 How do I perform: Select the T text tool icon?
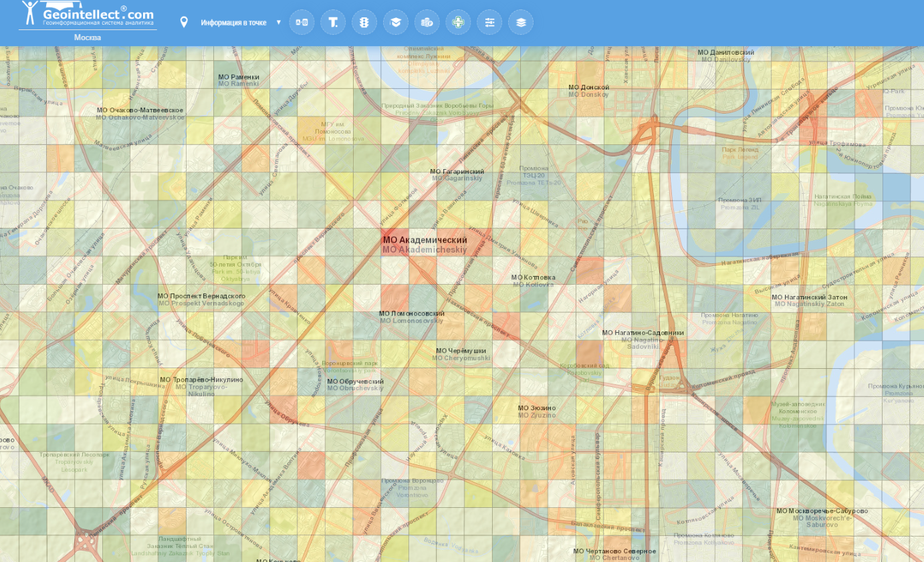[333, 22]
